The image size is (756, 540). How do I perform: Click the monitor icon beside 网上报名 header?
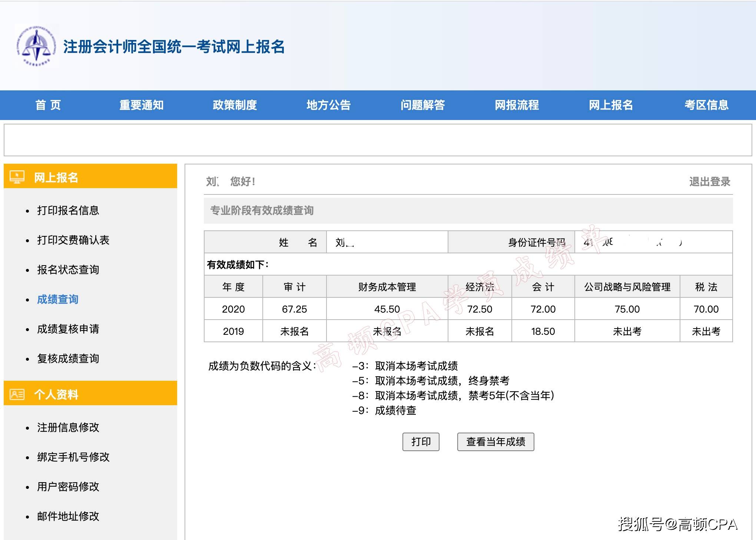point(16,177)
